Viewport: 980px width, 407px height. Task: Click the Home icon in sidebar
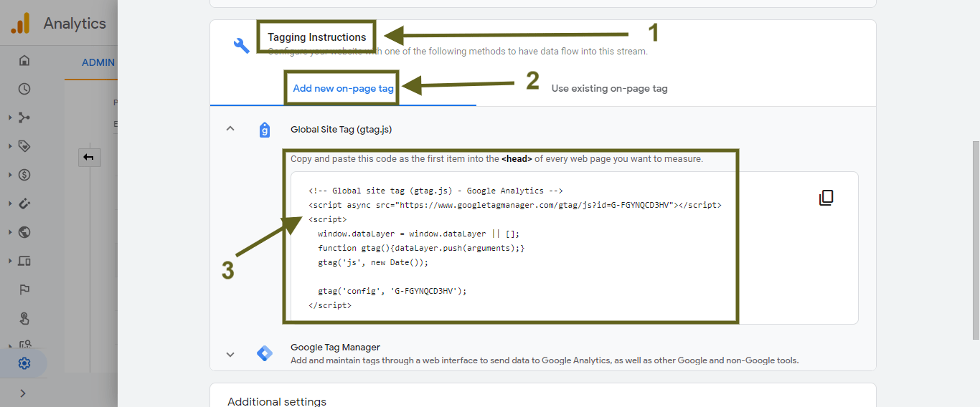(x=24, y=60)
